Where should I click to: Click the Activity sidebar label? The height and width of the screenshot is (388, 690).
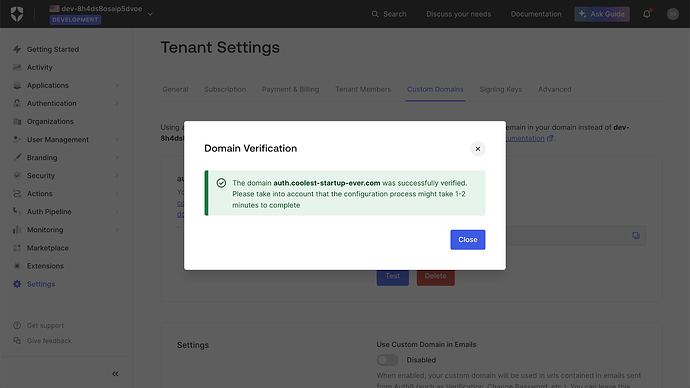[x=40, y=67]
